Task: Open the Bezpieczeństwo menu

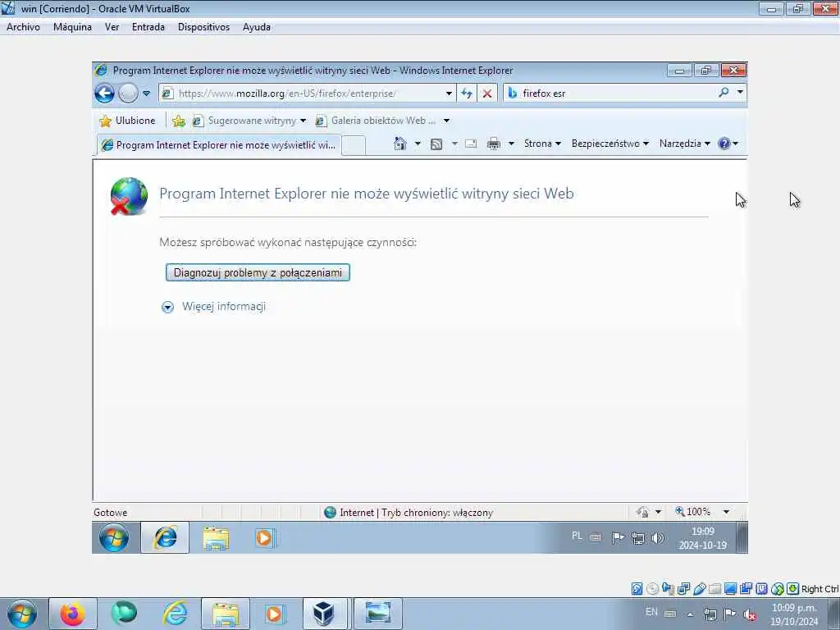Action: coord(610,144)
